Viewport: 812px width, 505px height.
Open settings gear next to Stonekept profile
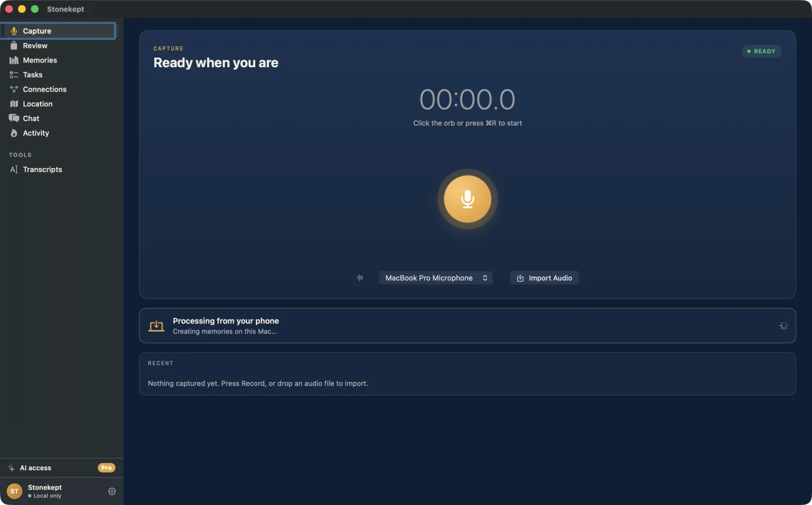point(112,491)
